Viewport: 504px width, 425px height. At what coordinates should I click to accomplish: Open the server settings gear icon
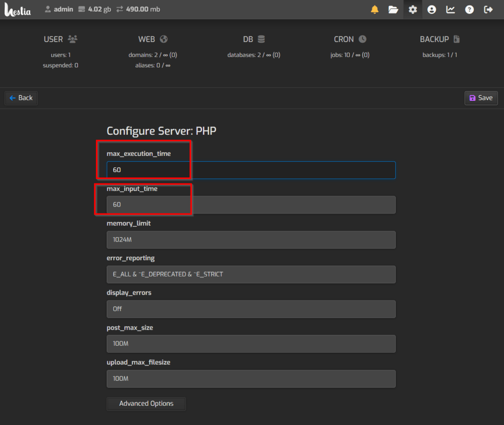coord(412,9)
